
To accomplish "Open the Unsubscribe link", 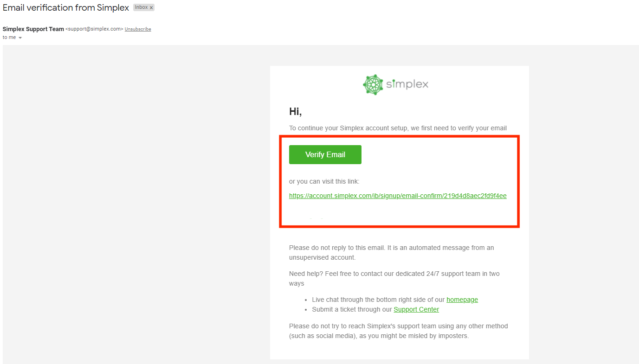I will tap(137, 29).
